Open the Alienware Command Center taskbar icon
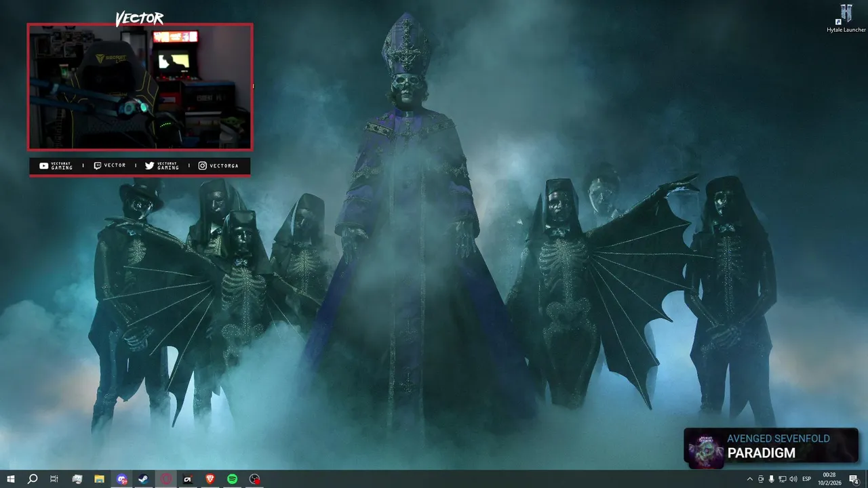The image size is (868, 488). pos(188,479)
